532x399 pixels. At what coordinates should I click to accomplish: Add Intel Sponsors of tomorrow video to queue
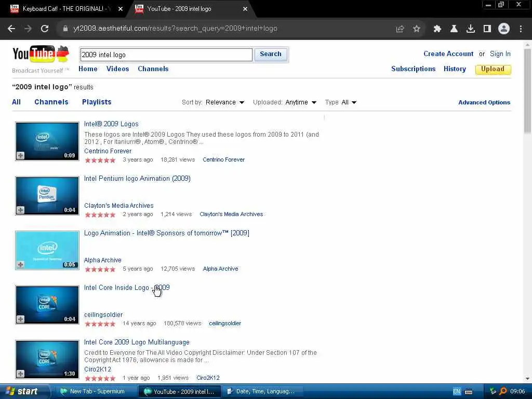(x=20, y=264)
